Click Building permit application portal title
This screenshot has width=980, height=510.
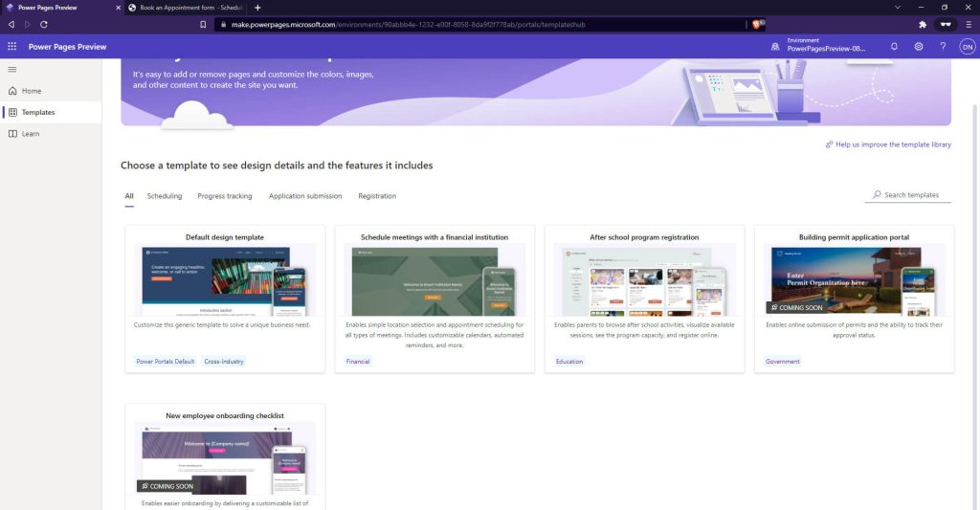854,237
